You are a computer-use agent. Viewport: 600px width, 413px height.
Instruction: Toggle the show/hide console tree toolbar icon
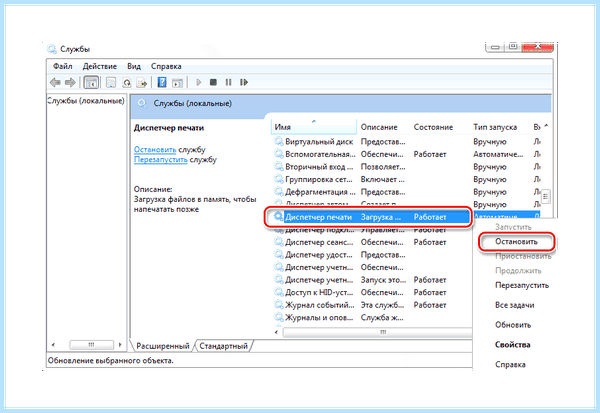(91, 82)
